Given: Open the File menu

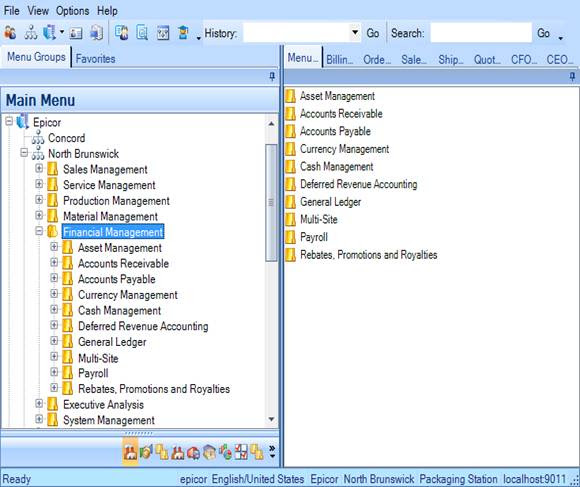Looking at the screenshot, I should pyautogui.click(x=11, y=11).
